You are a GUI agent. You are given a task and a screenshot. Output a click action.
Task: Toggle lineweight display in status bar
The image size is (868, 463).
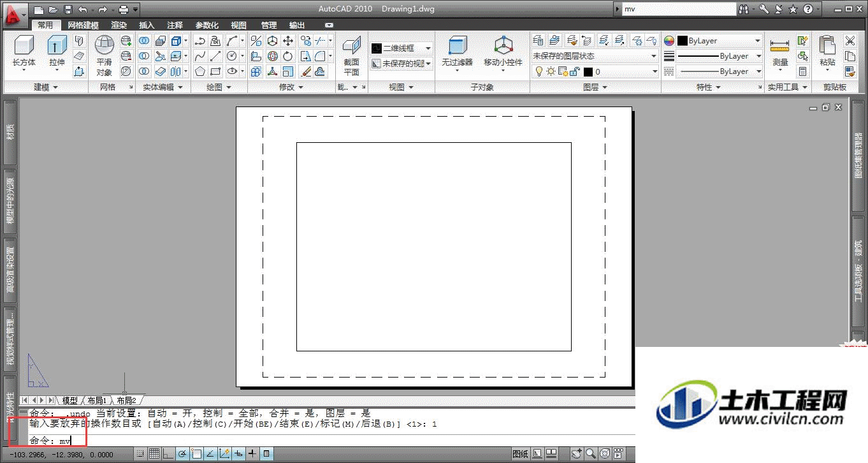tap(252, 454)
